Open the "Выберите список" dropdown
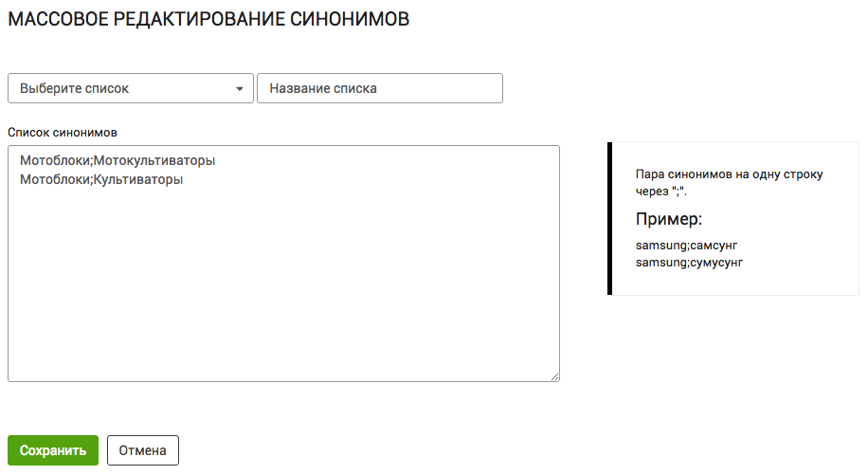The image size is (868, 475). (130, 88)
